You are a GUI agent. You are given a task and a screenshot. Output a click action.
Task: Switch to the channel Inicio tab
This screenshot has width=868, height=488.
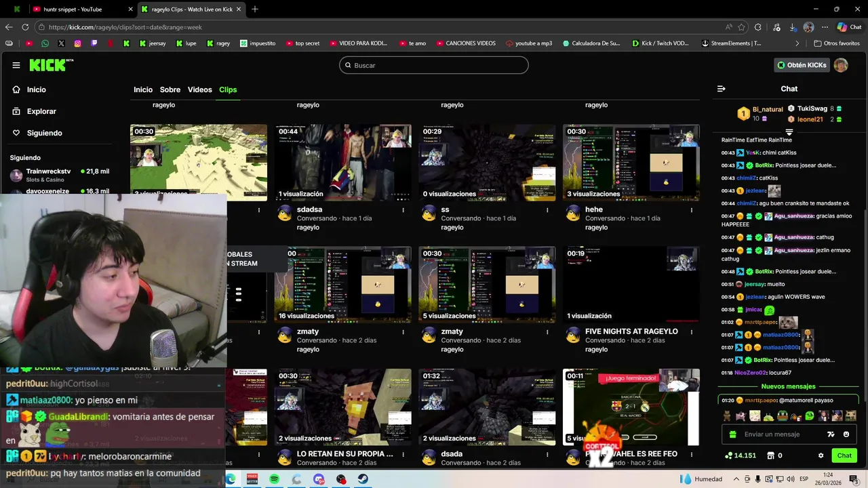143,89
